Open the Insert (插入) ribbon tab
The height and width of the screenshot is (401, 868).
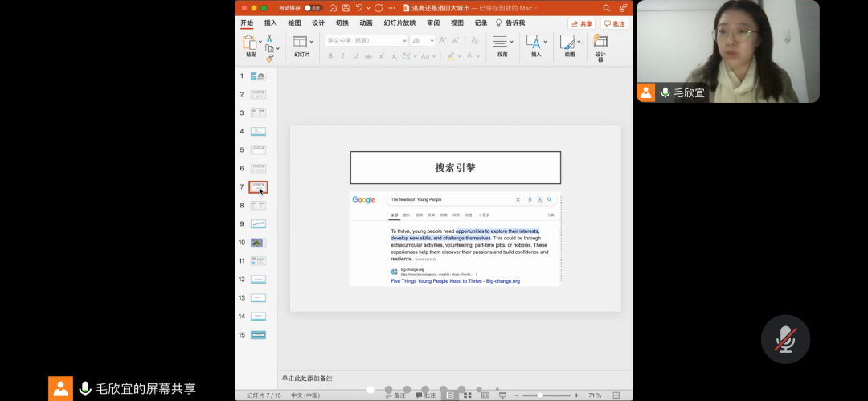pyautogui.click(x=271, y=23)
